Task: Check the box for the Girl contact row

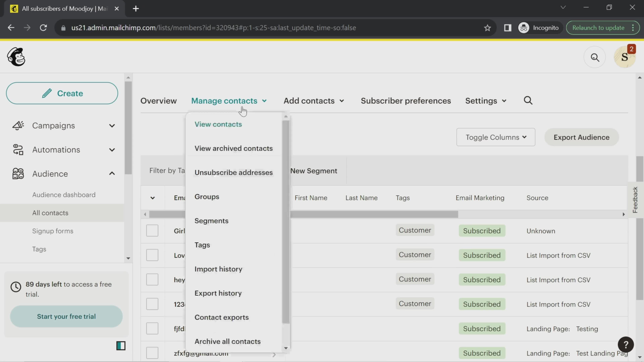Action: coord(152,231)
